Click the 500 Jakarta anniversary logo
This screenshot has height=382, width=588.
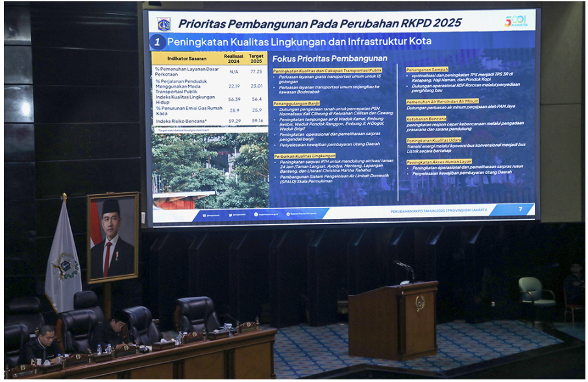click(516, 21)
